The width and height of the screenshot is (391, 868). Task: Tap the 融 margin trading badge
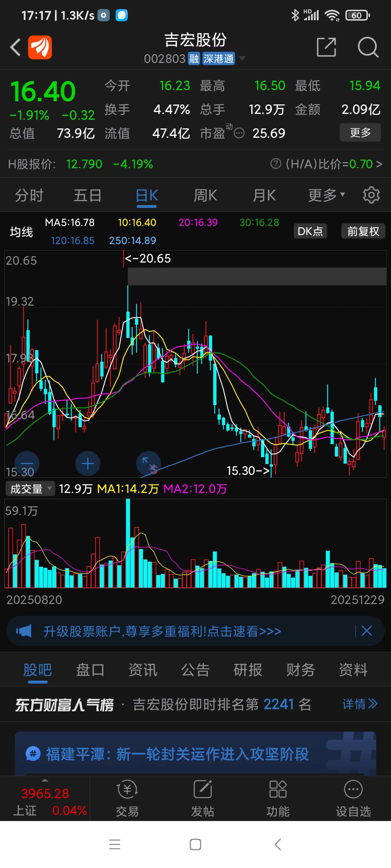(x=194, y=59)
